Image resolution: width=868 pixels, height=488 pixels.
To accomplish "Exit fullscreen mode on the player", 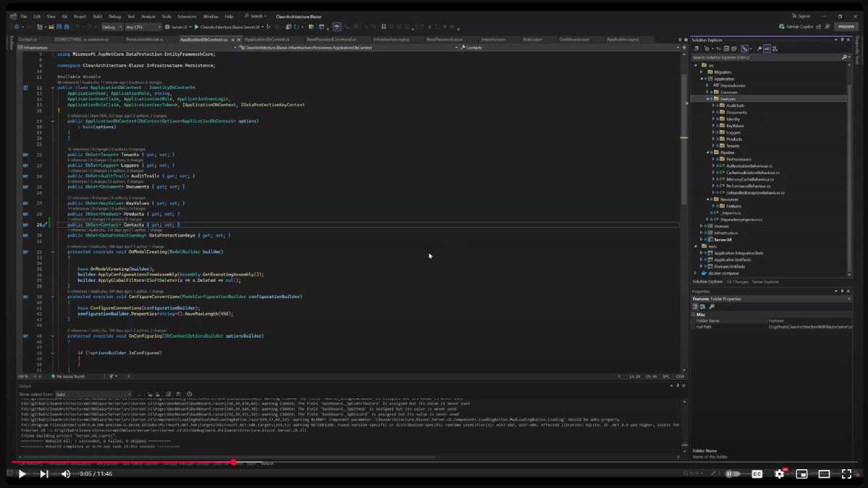I will 846,474.
